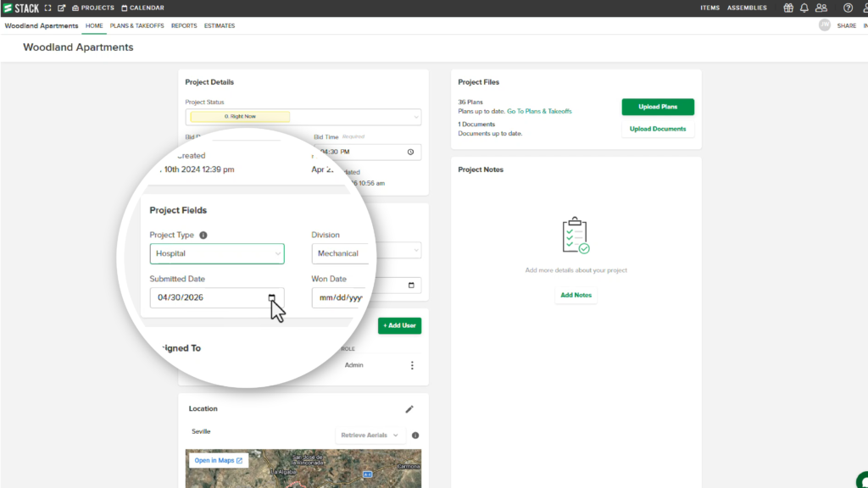This screenshot has width=868, height=488.
Task: Open the Project Type Hospital dropdown
Action: (x=217, y=254)
